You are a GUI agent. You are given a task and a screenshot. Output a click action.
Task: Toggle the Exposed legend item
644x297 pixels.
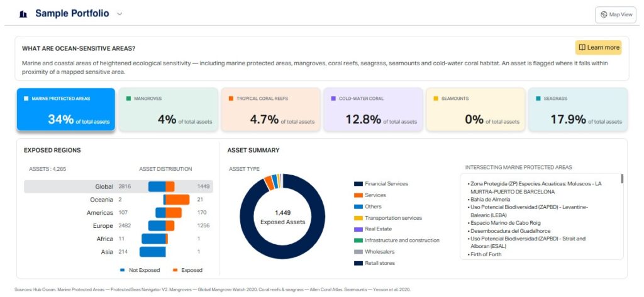[x=187, y=271]
